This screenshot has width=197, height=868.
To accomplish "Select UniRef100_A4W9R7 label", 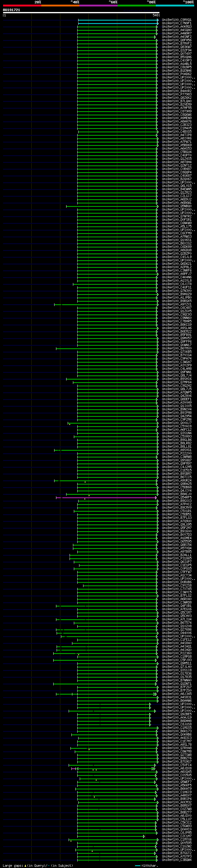I will click(177, 33).
